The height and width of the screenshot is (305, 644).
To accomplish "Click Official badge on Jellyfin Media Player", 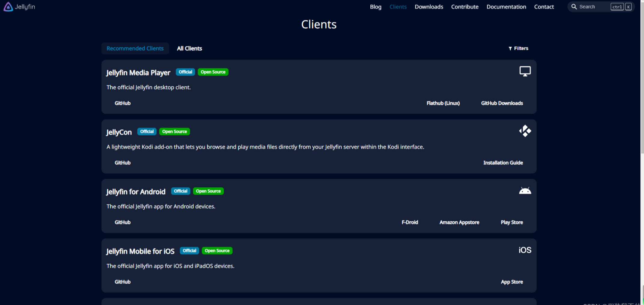I will coord(185,72).
